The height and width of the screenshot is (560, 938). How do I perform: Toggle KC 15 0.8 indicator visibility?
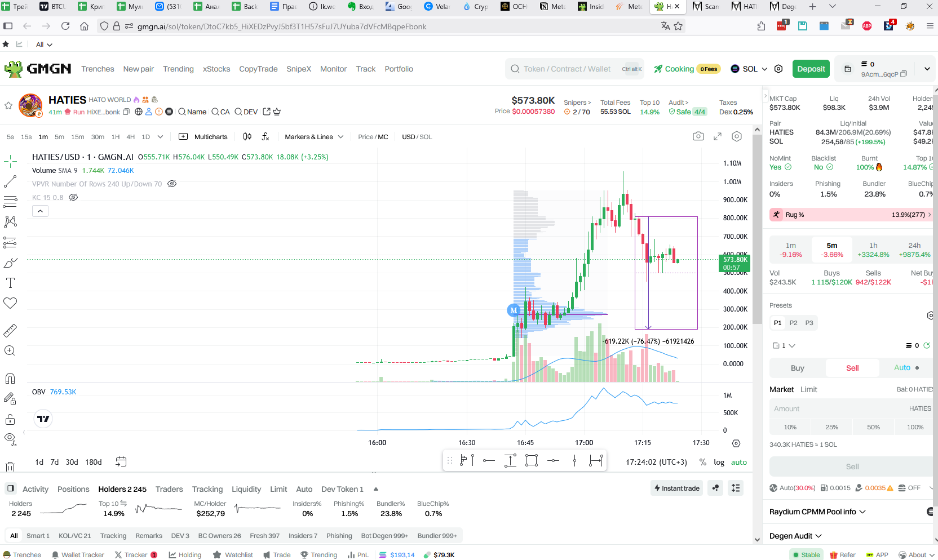coord(73,197)
